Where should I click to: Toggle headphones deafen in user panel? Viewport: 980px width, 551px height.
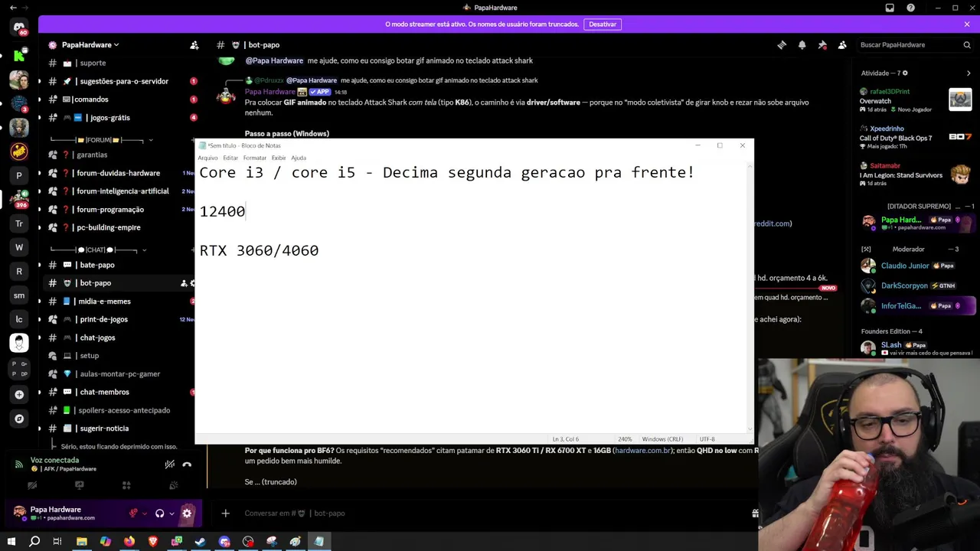[159, 514]
